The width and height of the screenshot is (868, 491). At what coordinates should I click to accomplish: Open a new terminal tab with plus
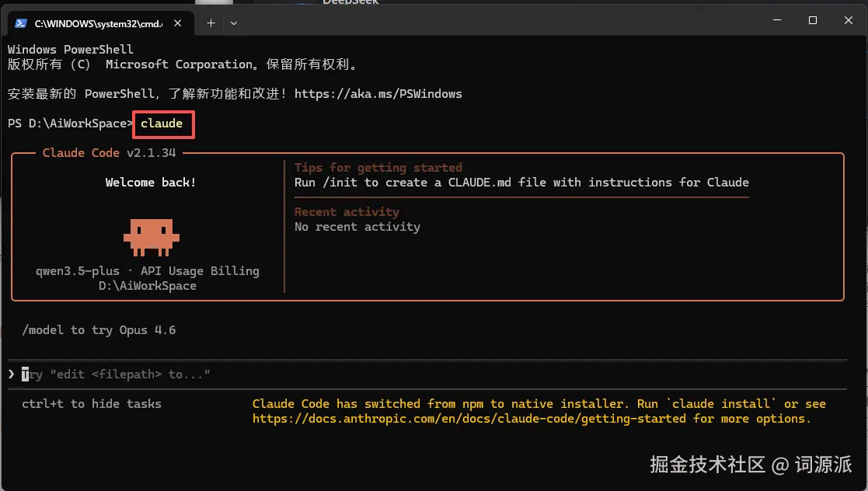click(211, 23)
